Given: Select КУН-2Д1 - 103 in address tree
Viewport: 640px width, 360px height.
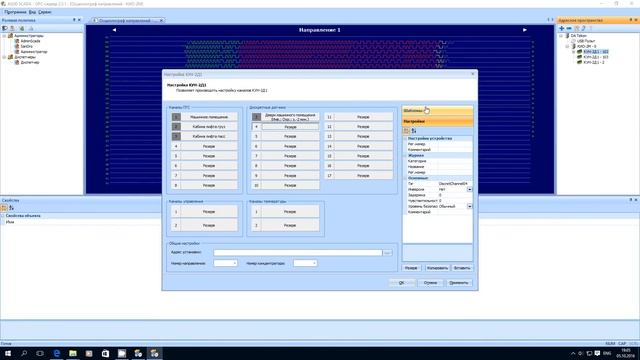Looking at the screenshot, I should coord(596,57).
